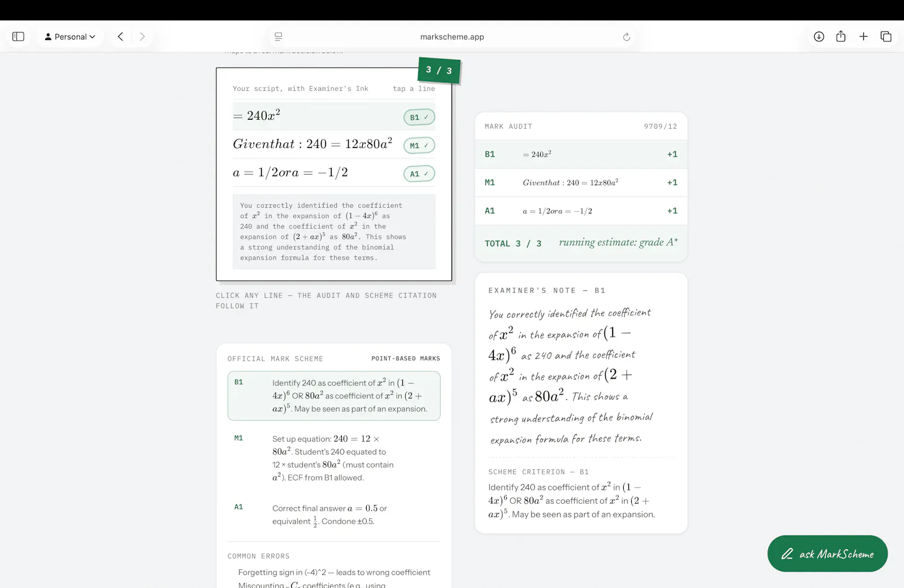The width and height of the screenshot is (904, 588).
Task: Reload the page with refresh icon
Action: [627, 37]
